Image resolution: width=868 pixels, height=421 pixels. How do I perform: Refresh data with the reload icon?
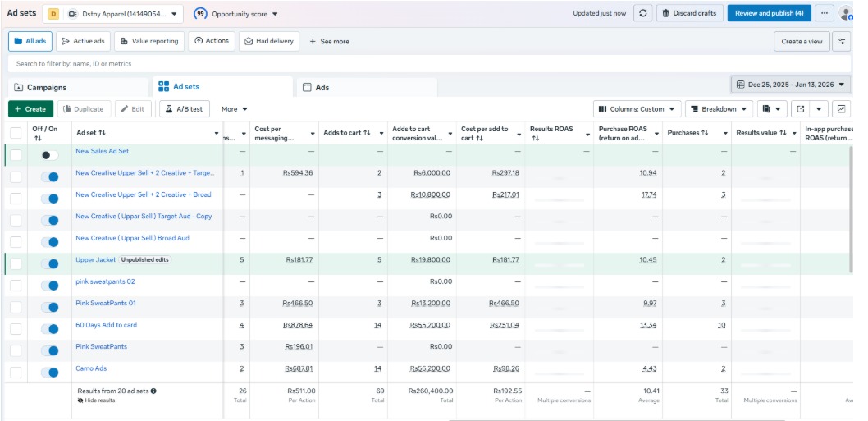click(x=642, y=13)
